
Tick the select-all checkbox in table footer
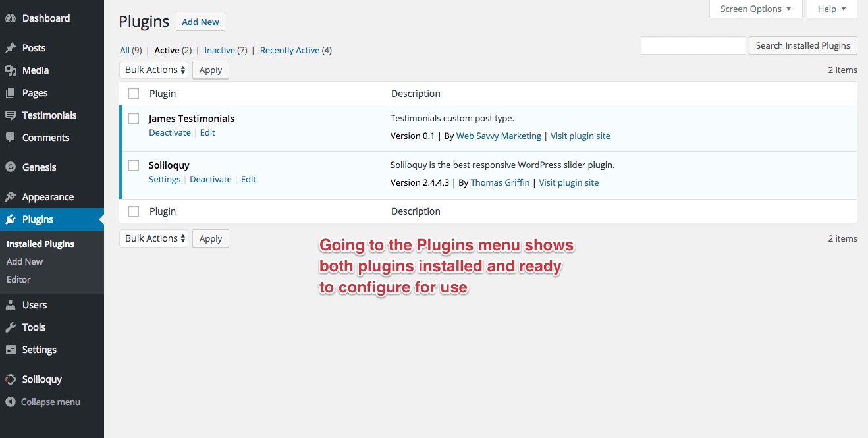pos(134,211)
